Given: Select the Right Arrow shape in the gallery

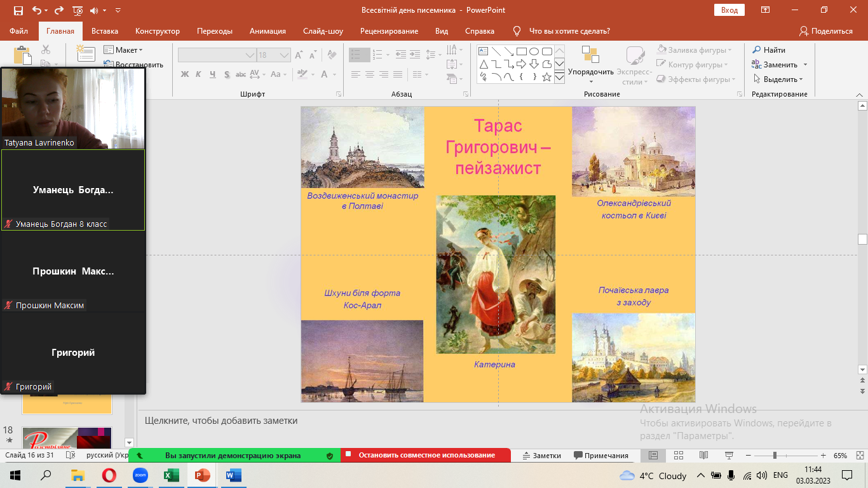Looking at the screenshot, I should pyautogui.click(x=522, y=64).
